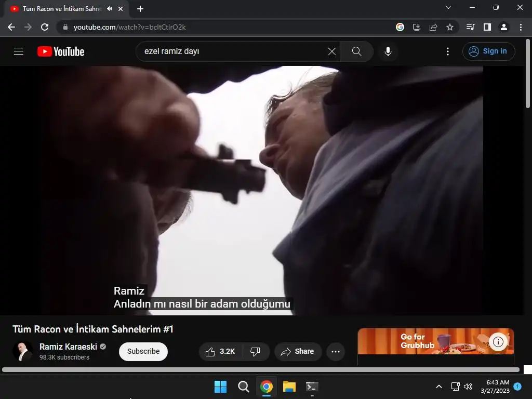The image size is (532, 399).
Task: Like the video (3.2K)
Action: (220, 352)
